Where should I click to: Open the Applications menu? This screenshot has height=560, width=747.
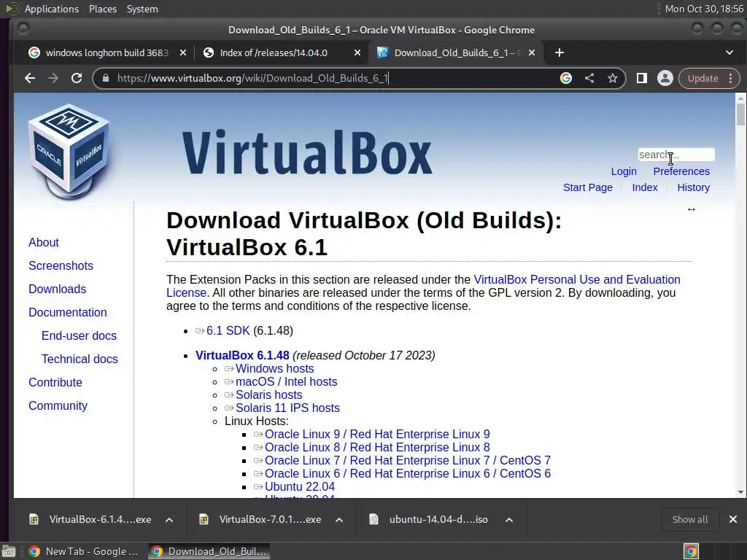click(52, 9)
